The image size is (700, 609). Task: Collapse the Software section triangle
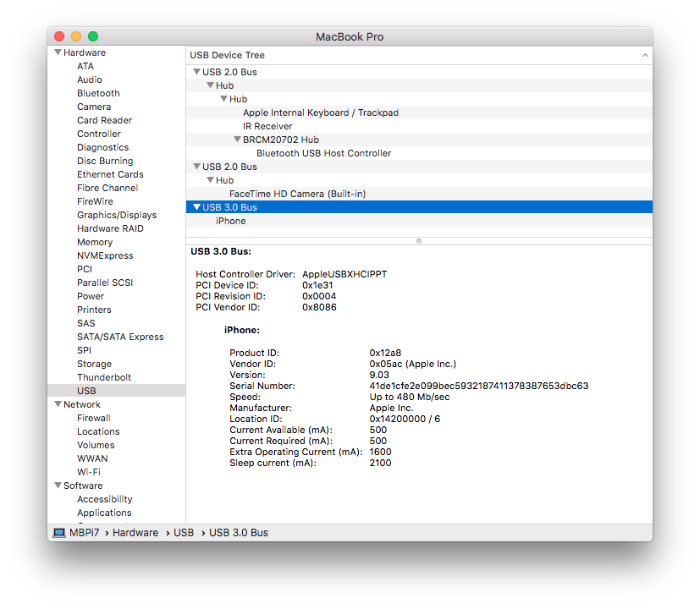58,486
